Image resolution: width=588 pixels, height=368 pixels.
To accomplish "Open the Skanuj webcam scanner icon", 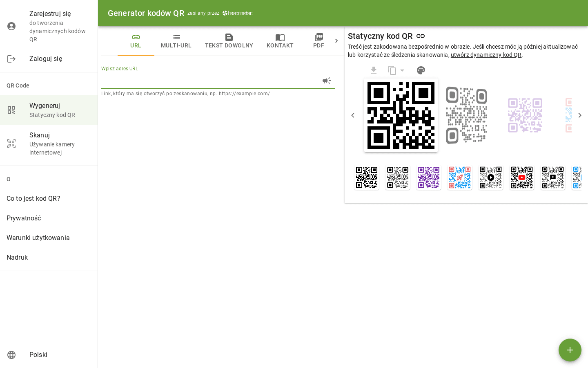I will click(x=11, y=144).
